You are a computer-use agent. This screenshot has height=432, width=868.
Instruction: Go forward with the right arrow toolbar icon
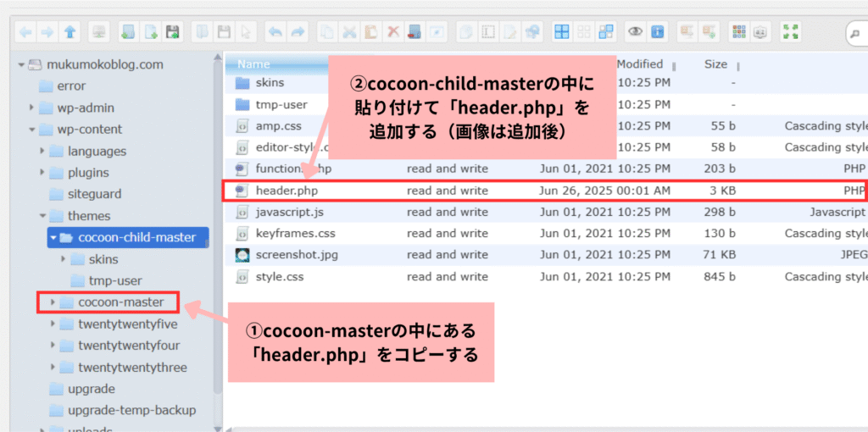[x=47, y=32]
